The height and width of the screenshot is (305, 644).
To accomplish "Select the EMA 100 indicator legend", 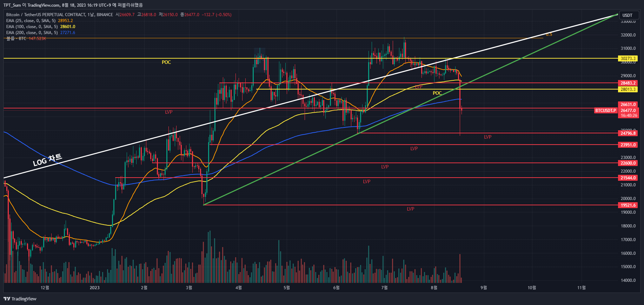I will coord(40,27).
